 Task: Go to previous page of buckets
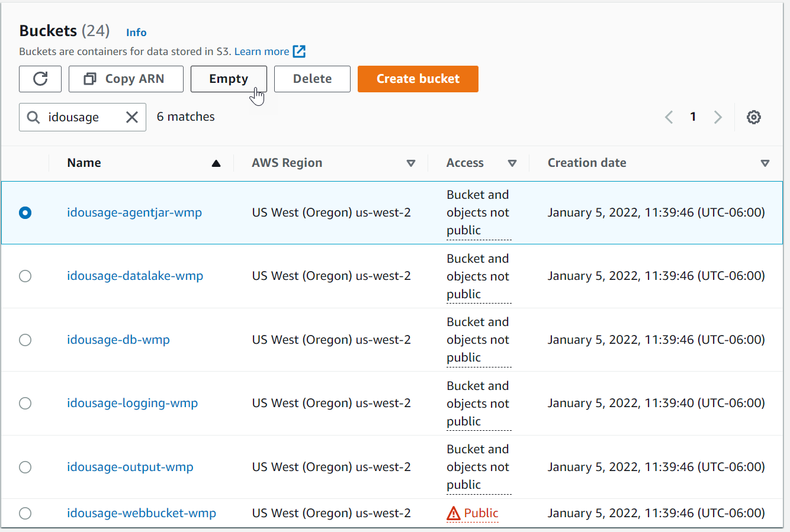click(669, 117)
